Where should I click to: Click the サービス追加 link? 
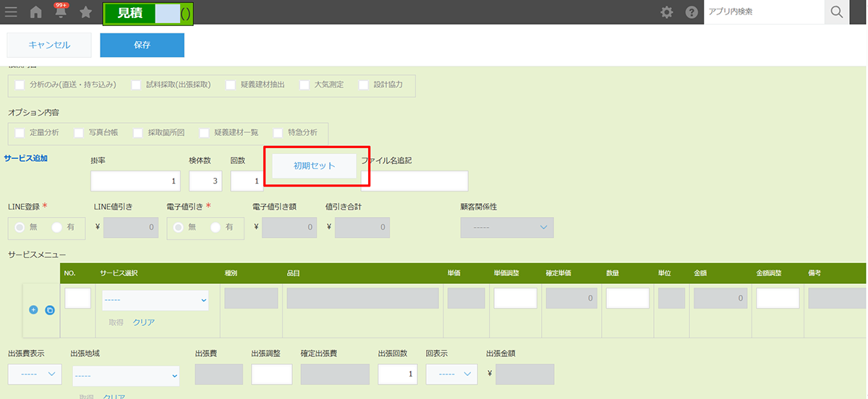[26, 158]
